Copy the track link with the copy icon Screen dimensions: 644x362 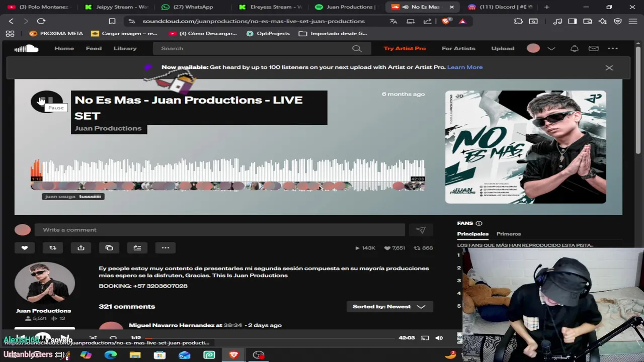point(109,248)
